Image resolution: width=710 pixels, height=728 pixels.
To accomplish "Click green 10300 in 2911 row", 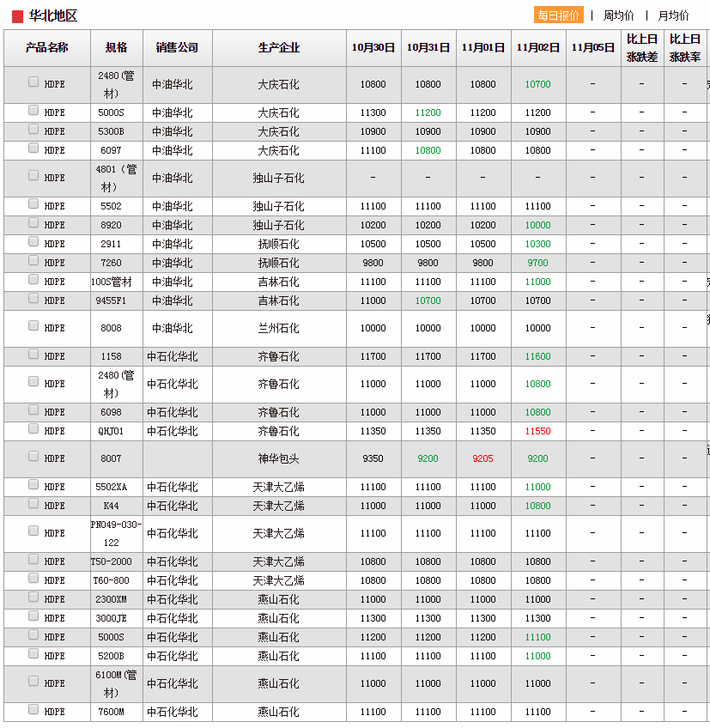I will [x=537, y=244].
